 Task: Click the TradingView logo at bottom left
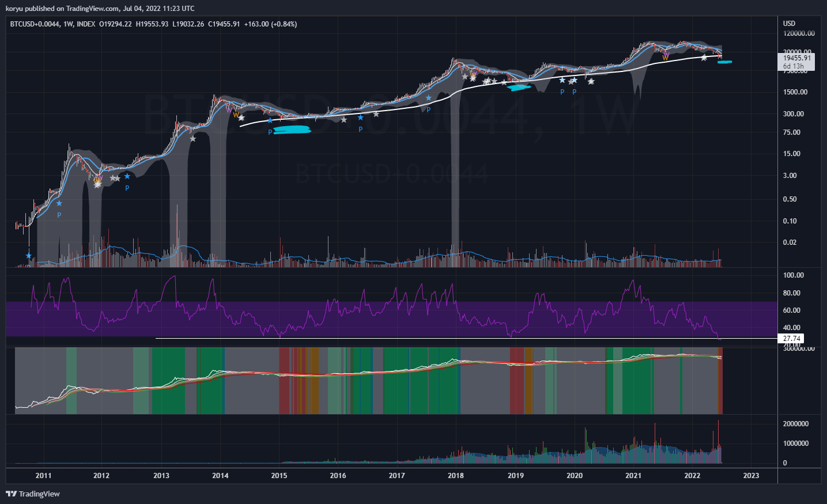point(33,494)
